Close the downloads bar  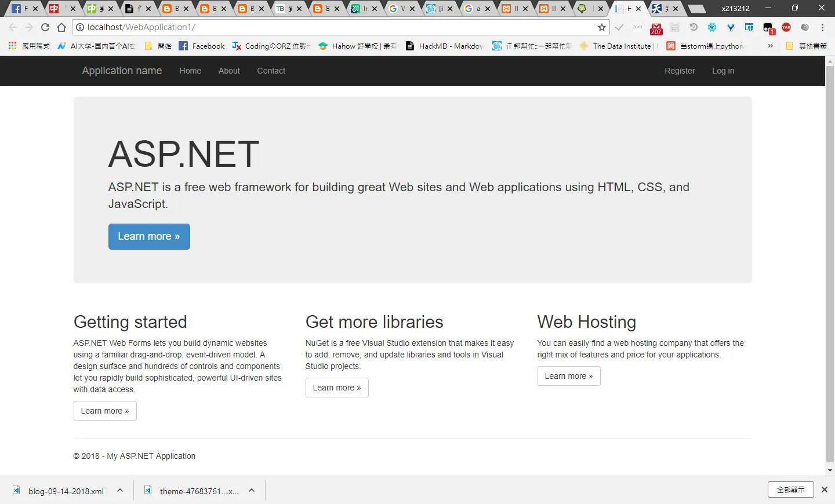tap(825, 490)
